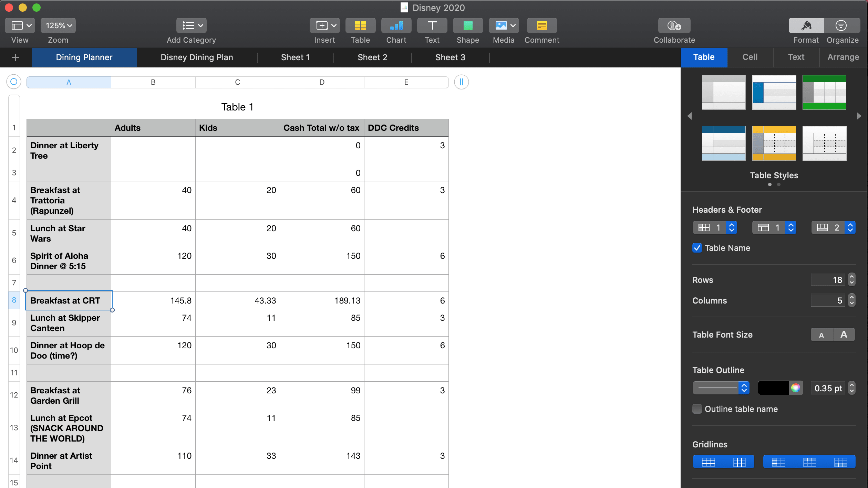
Task: Insert a Text box from toolbar
Action: pos(432,26)
